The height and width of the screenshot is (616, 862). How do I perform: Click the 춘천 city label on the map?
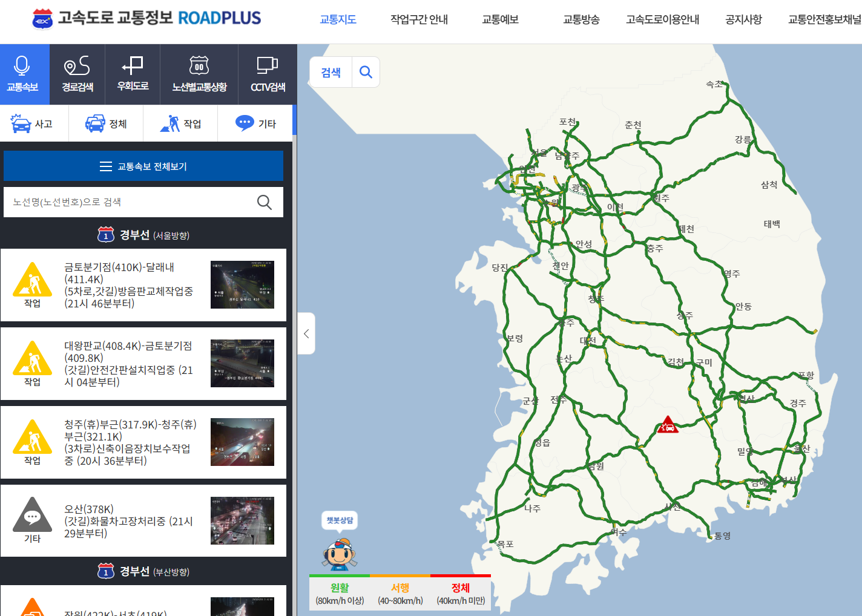tap(633, 125)
